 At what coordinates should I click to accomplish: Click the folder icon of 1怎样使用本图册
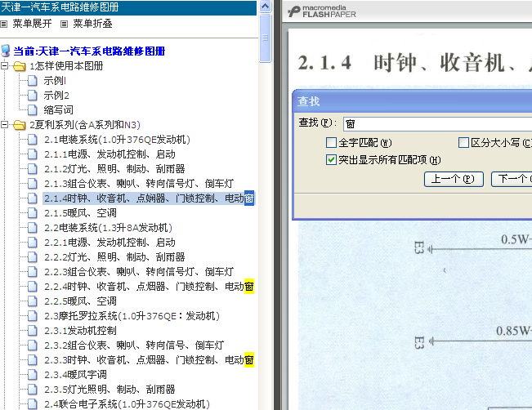pyautogui.click(x=20, y=66)
